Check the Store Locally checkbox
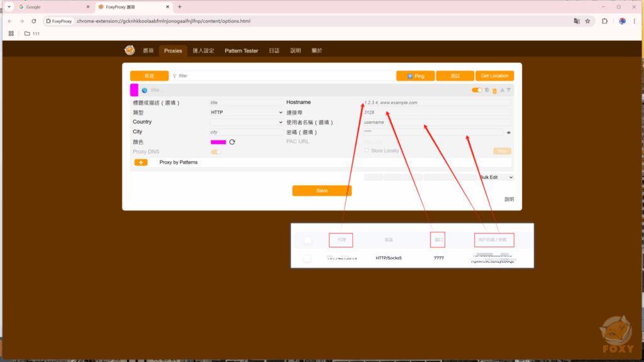This screenshot has height=362, width=644. point(367,150)
